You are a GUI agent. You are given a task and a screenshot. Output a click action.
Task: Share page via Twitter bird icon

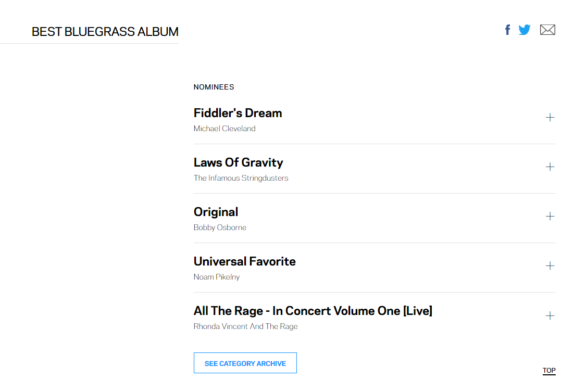525,30
